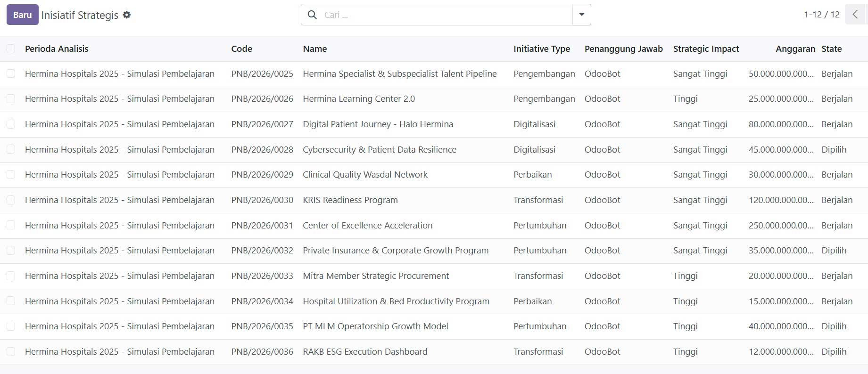Select the checkbox for Cybersecurity & Patient Data Resilience

11,149
